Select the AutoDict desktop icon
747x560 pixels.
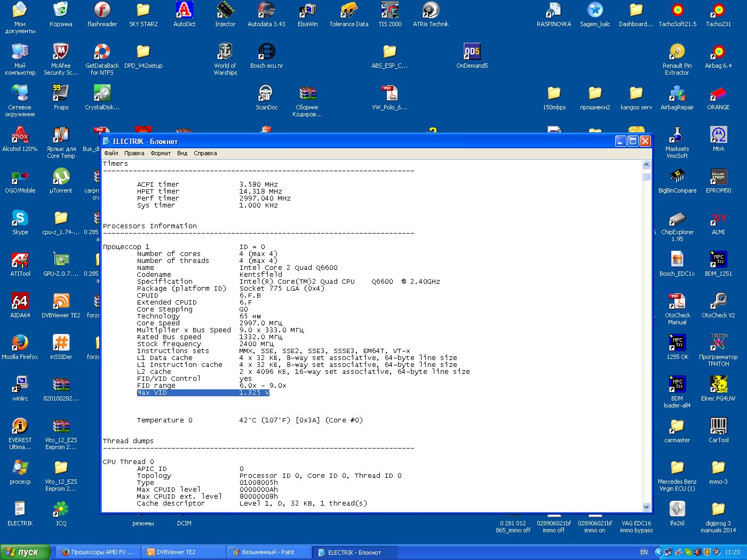point(184,14)
